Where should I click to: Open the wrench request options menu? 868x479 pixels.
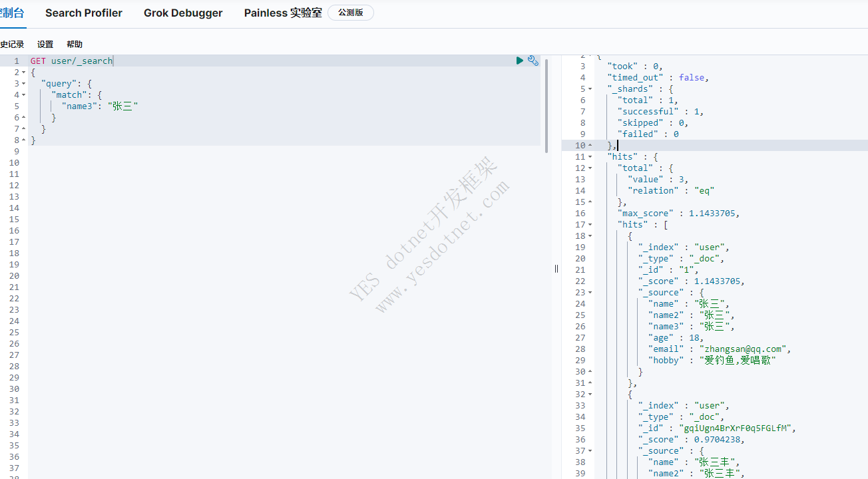(x=533, y=61)
